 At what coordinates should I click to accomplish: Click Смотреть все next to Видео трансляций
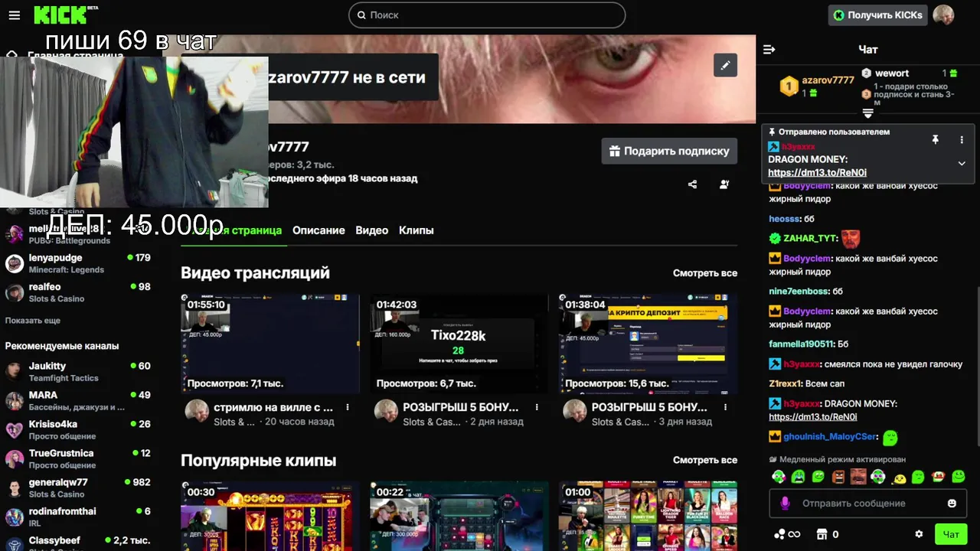(x=705, y=273)
